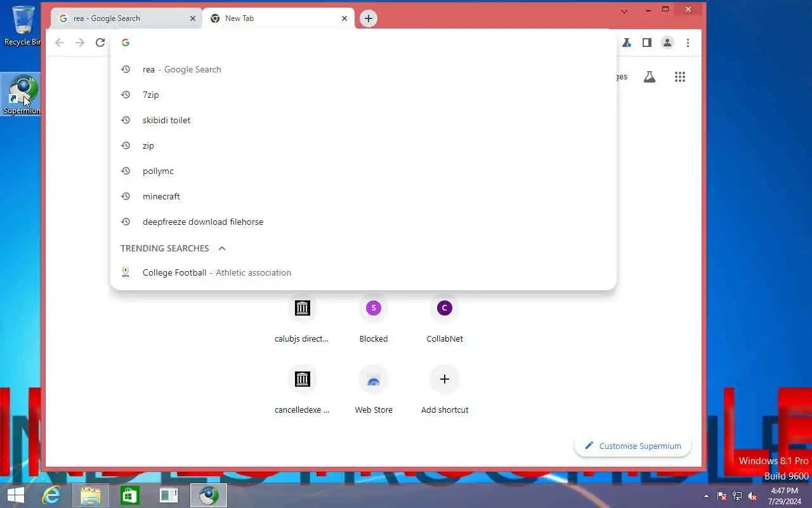
Task: Click history clock icon beside 'minecraft'
Action: [126, 196]
